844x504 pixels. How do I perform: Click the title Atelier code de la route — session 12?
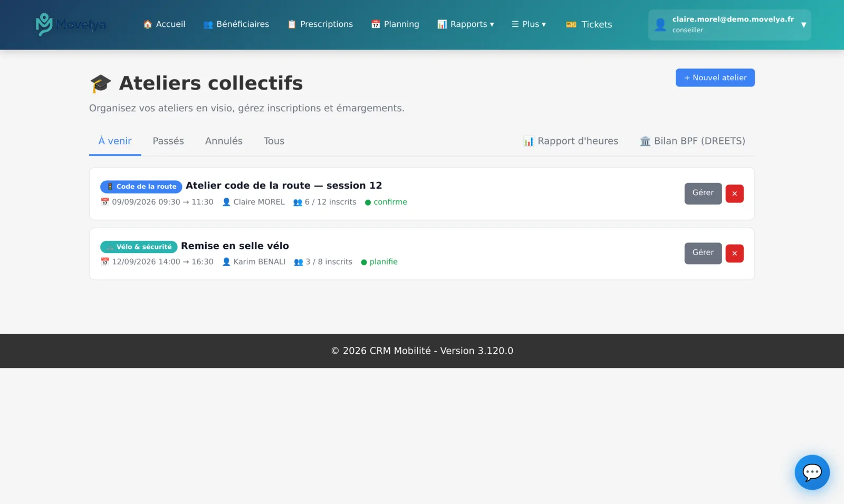click(284, 186)
